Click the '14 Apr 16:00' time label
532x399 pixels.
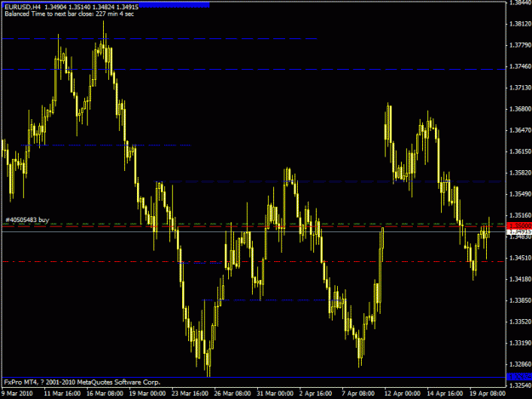(445, 394)
